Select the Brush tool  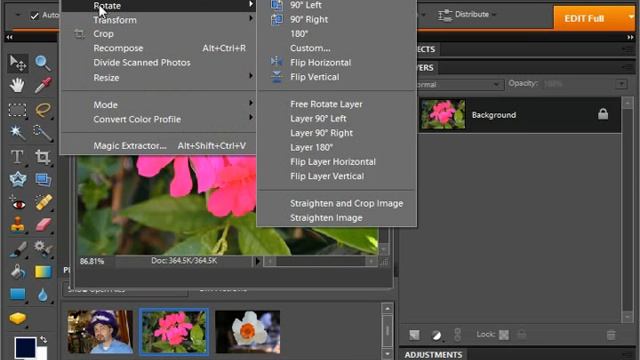pyautogui.click(x=18, y=249)
